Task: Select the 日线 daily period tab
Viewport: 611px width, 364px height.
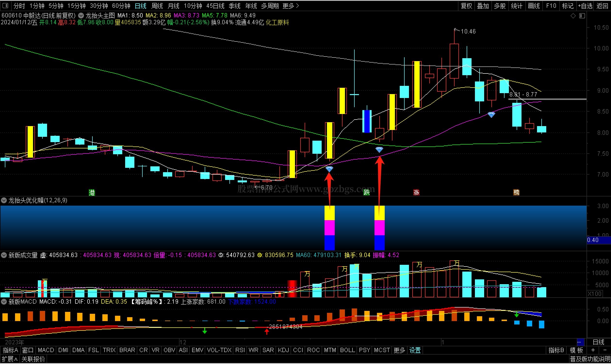Action: point(140,6)
